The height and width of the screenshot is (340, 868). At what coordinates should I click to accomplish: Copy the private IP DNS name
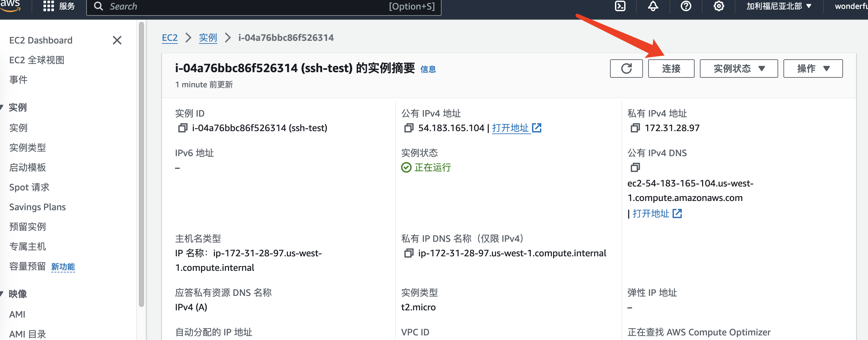pyautogui.click(x=409, y=253)
